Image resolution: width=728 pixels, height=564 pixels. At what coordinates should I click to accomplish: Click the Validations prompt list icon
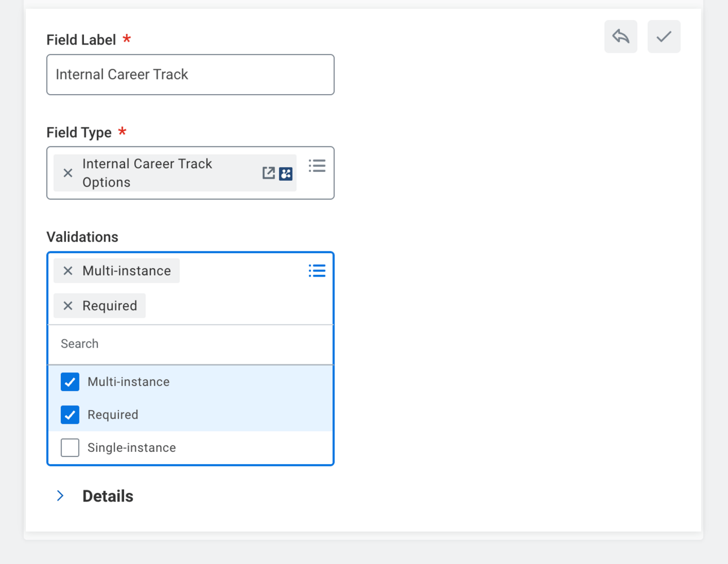click(317, 271)
